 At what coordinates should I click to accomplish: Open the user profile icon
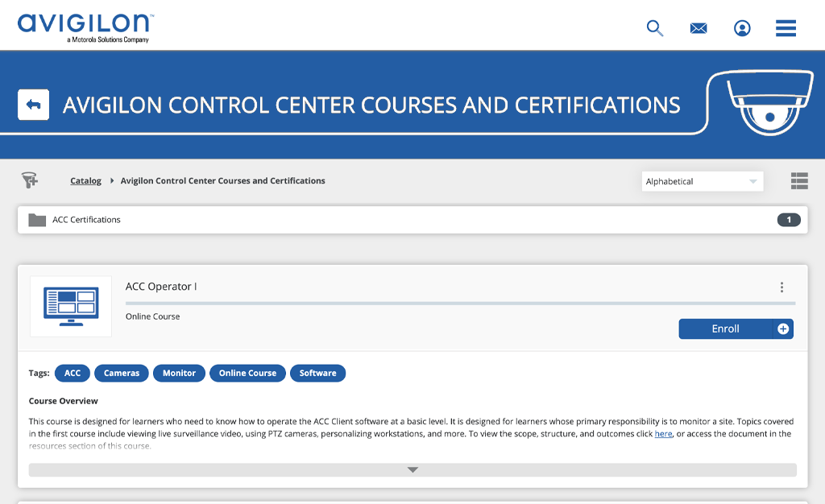pos(742,28)
